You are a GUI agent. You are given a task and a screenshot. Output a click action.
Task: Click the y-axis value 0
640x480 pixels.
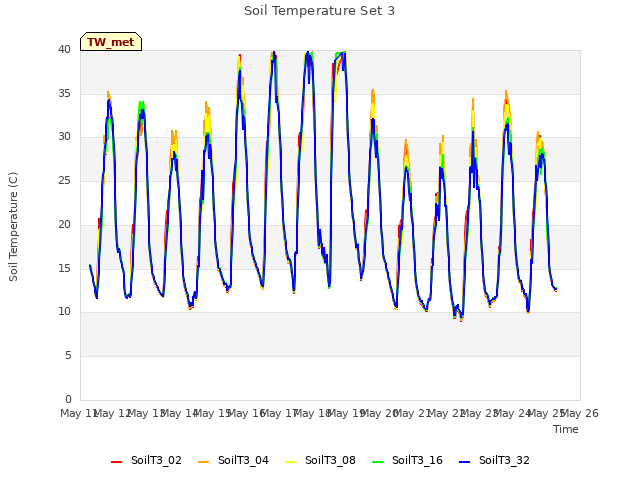(x=68, y=399)
